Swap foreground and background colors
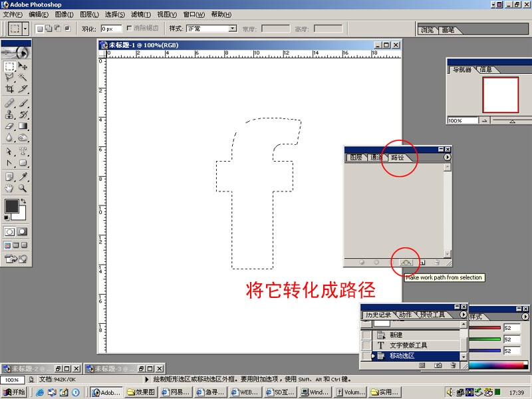This screenshot has width=532, height=399. point(23,201)
